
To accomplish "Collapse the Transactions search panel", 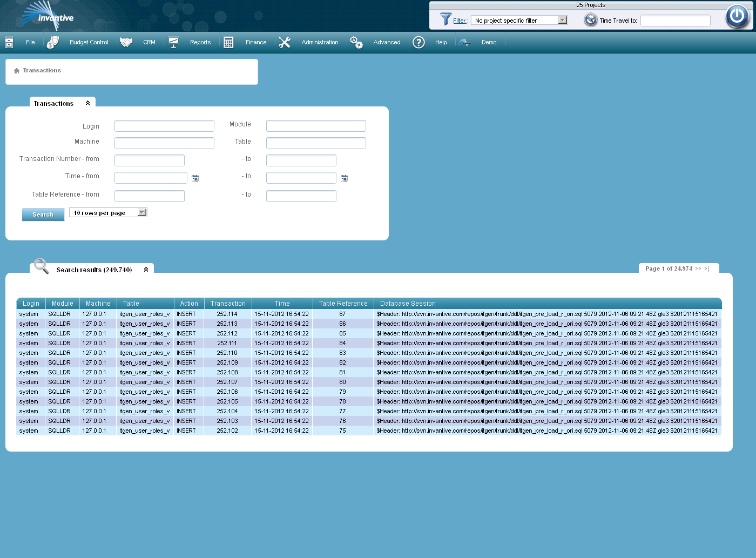I will point(87,102).
